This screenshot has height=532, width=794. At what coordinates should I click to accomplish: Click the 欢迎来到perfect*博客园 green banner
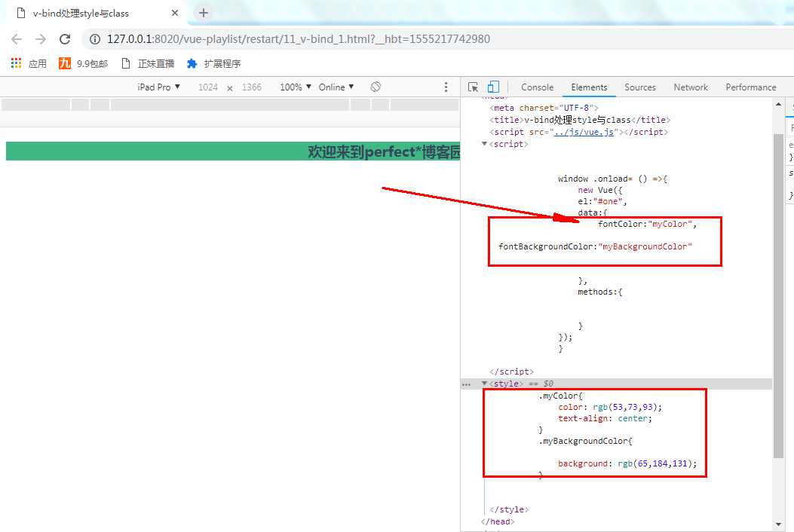click(x=233, y=151)
